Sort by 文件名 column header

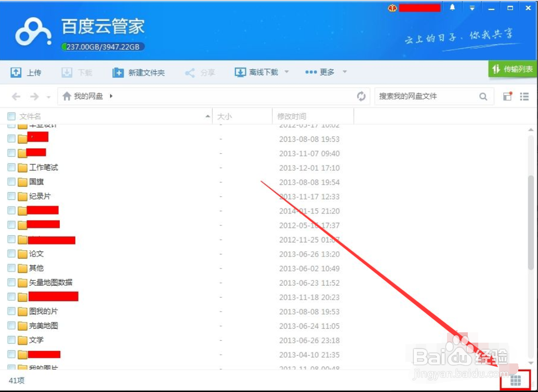point(30,116)
